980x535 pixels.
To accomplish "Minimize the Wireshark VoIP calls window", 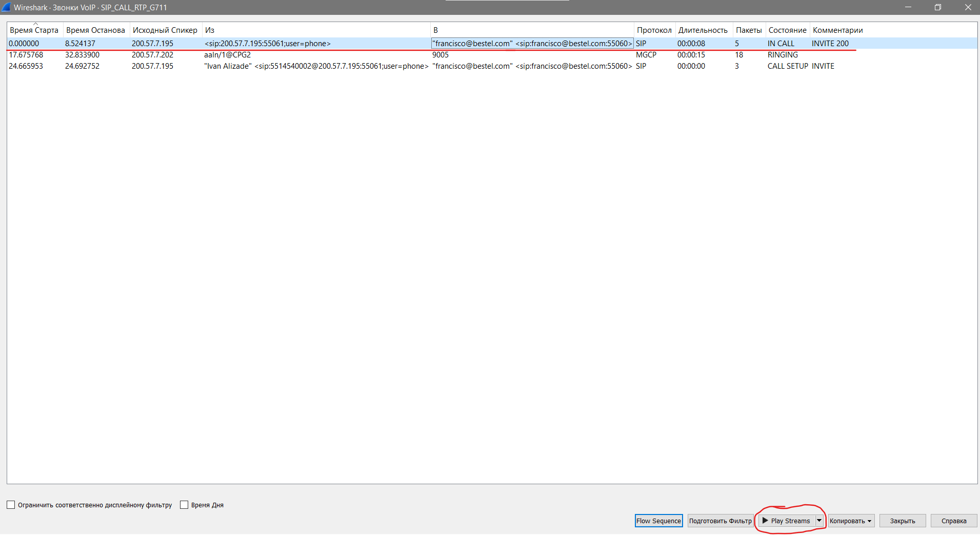I will coord(908,7).
